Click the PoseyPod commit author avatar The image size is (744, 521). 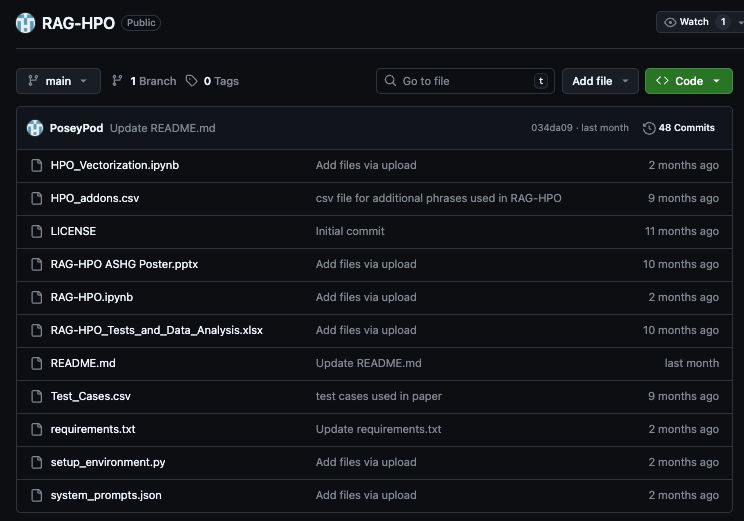[35, 128]
